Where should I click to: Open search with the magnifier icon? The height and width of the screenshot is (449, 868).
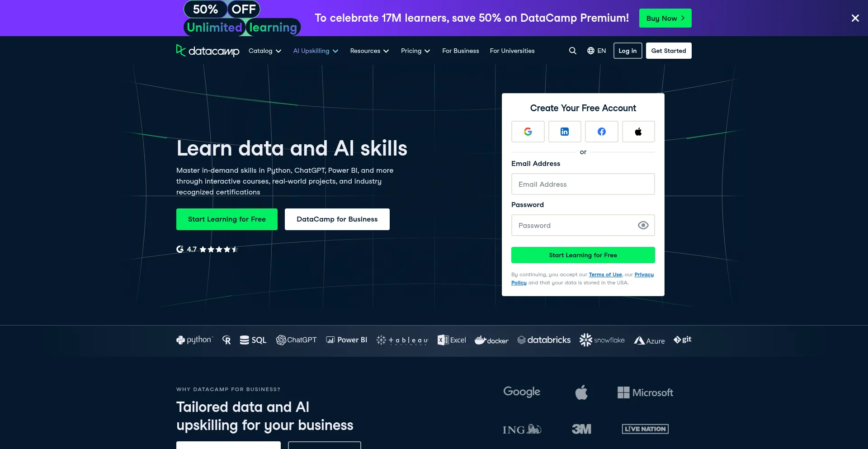coord(572,51)
